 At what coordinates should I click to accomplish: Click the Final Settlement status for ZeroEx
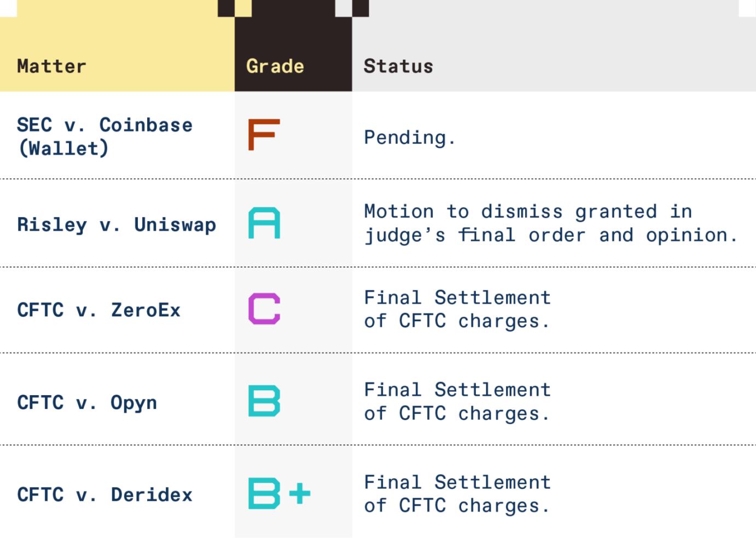457,309
